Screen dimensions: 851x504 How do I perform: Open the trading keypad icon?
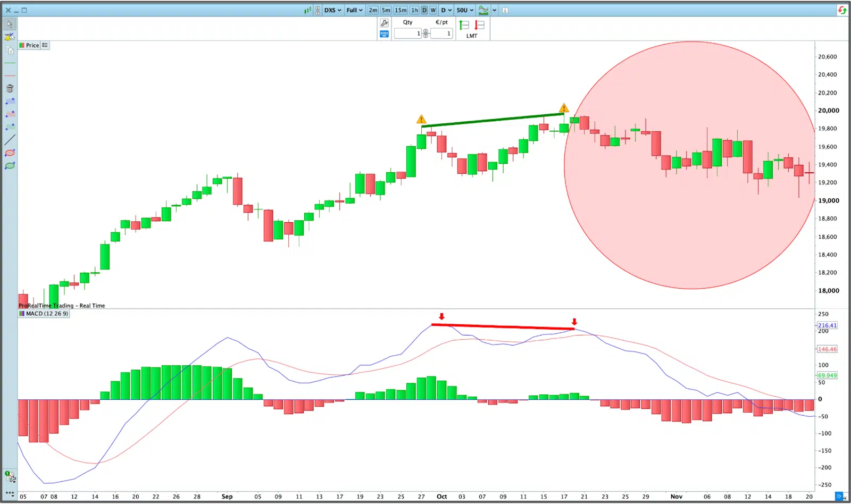pos(384,34)
